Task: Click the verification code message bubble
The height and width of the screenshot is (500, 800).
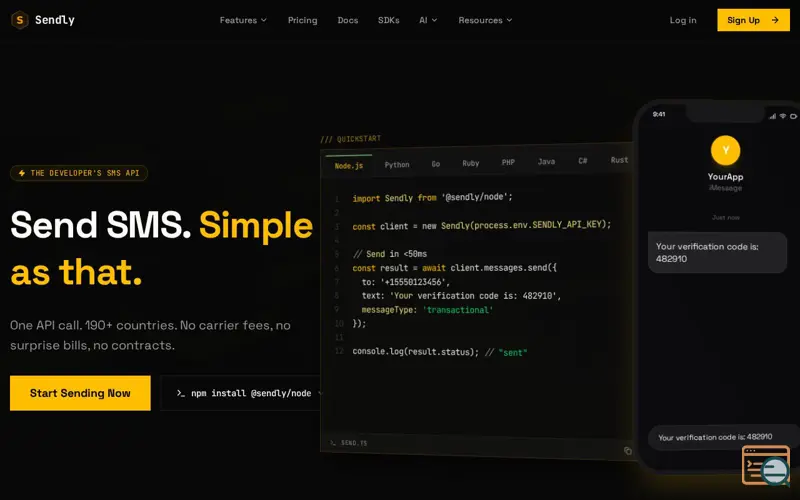Action: 717,253
